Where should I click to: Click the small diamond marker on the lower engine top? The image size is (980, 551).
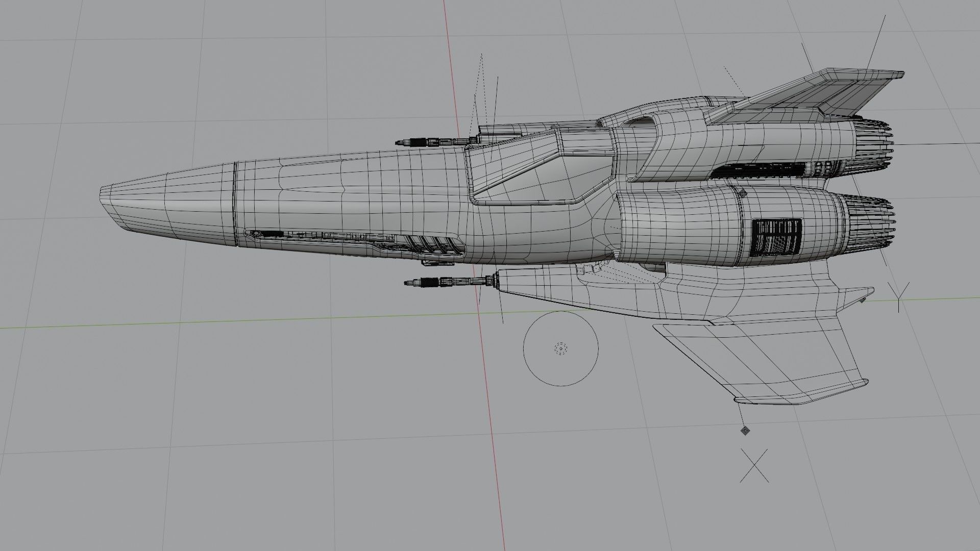pyautogui.click(x=744, y=194)
